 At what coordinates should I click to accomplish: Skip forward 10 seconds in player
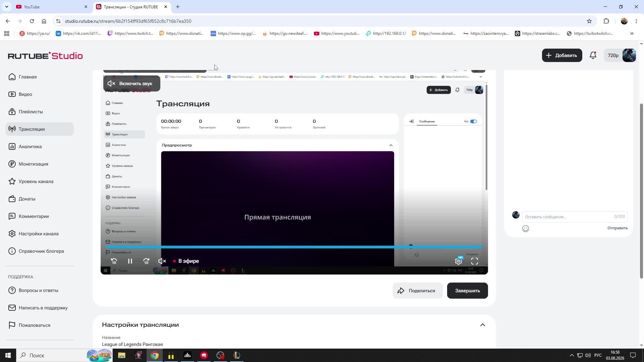[146, 261]
